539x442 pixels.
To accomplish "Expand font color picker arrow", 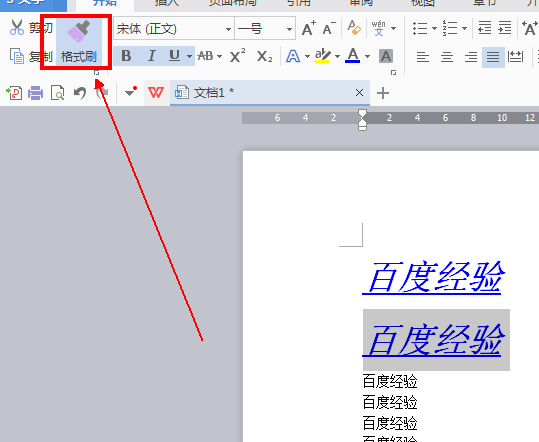I will pos(367,56).
